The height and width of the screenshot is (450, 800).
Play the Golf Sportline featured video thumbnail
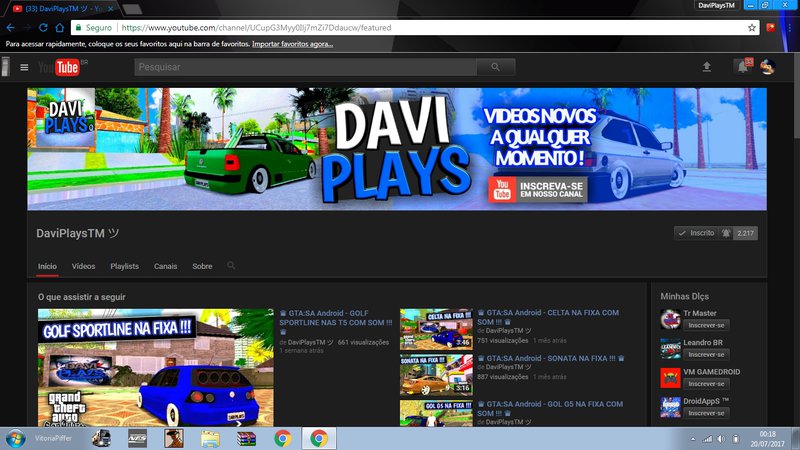click(x=156, y=367)
